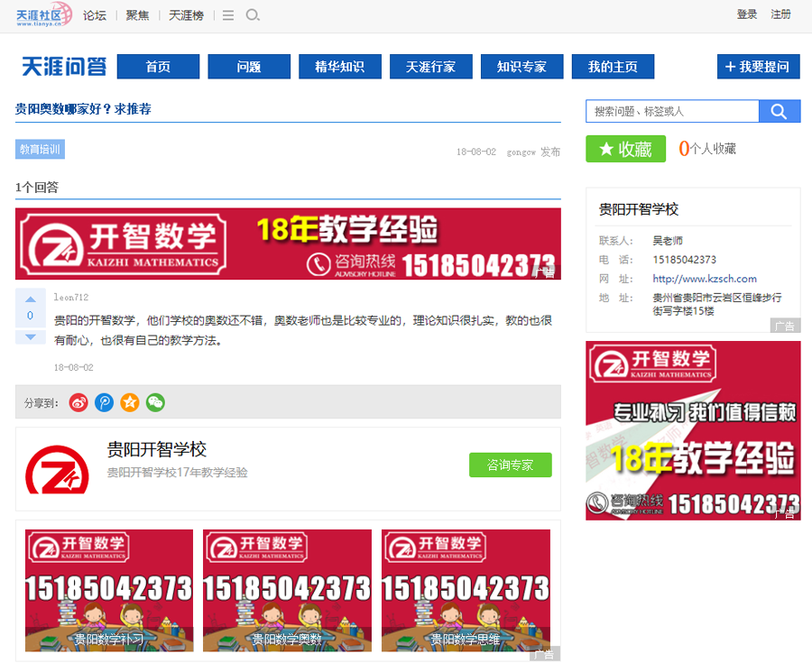Viewport: 812px width, 672px height.
Task: Share to Weibo
Action: coord(78,402)
